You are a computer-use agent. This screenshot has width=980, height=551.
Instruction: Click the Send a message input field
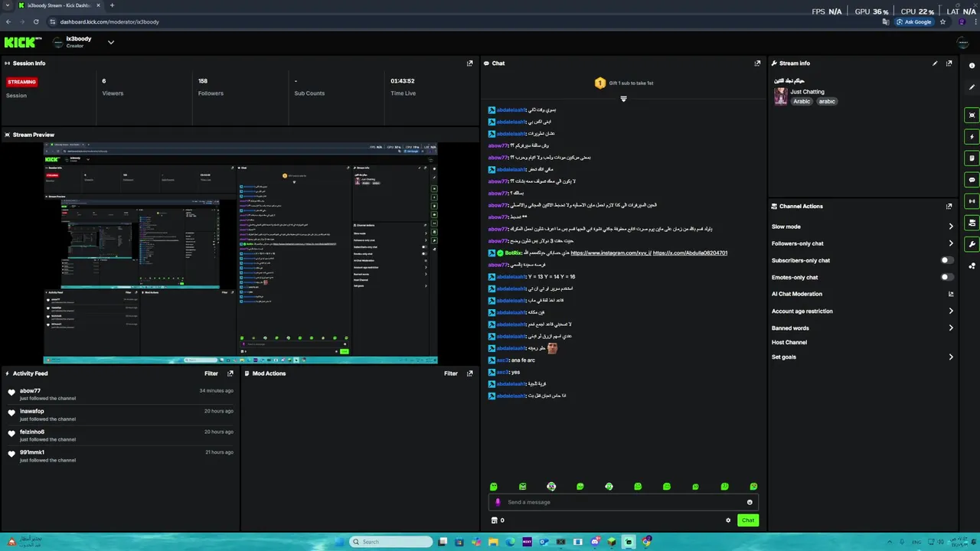click(623, 502)
